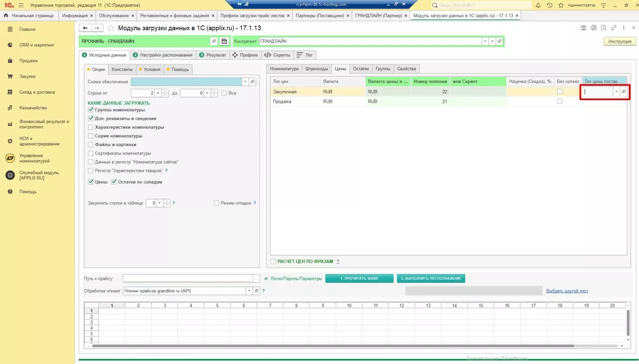Expand Схема обеспечения dropdown
This screenshot has width=639, height=364.
pyautogui.click(x=245, y=81)
